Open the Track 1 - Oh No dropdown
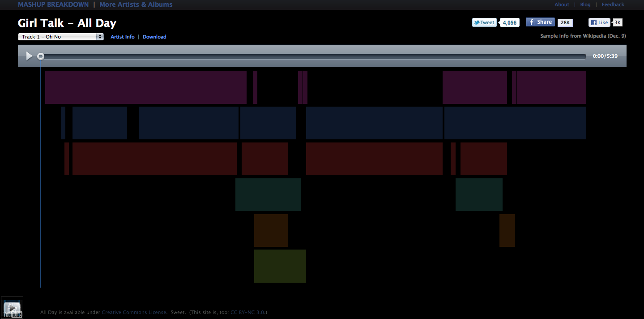This screenshot has height=319, width=644. [61, 37]
